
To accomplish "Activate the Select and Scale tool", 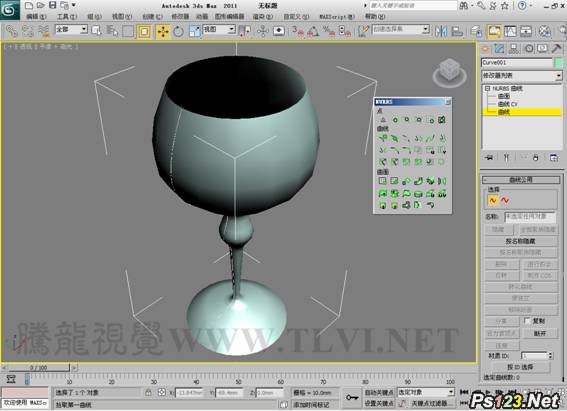I will click(195, 32).
